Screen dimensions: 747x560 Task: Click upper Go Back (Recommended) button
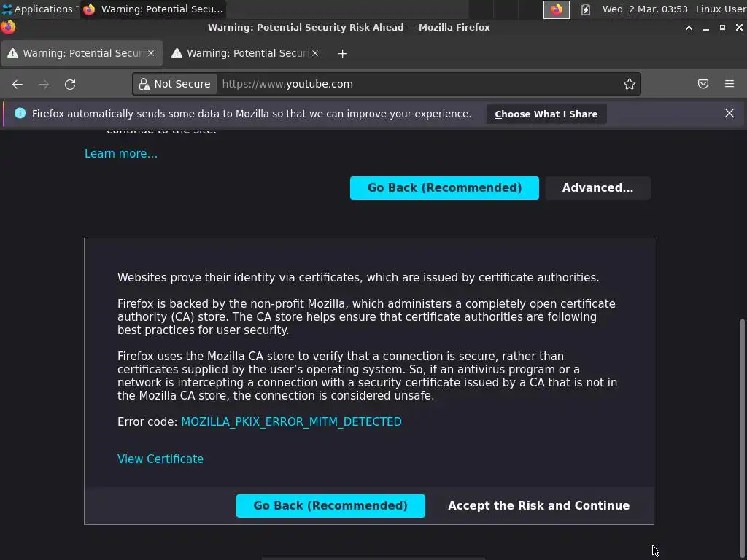(x=444, y=188)
